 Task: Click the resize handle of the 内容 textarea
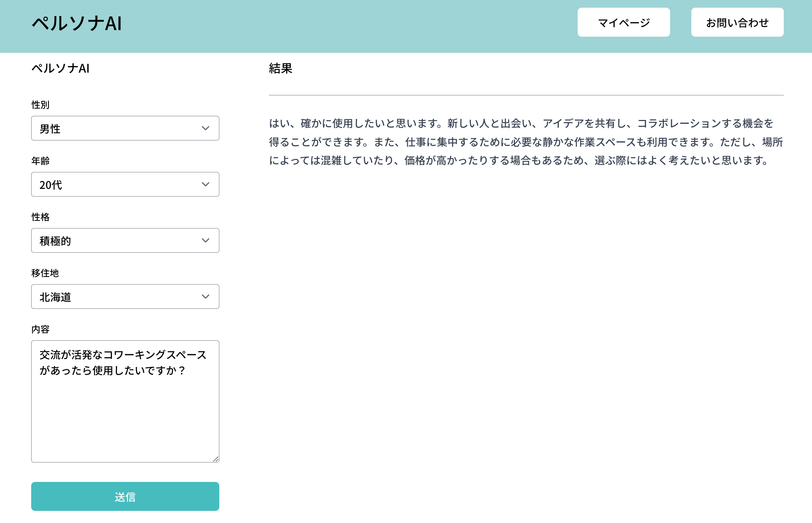click(216, 459)
